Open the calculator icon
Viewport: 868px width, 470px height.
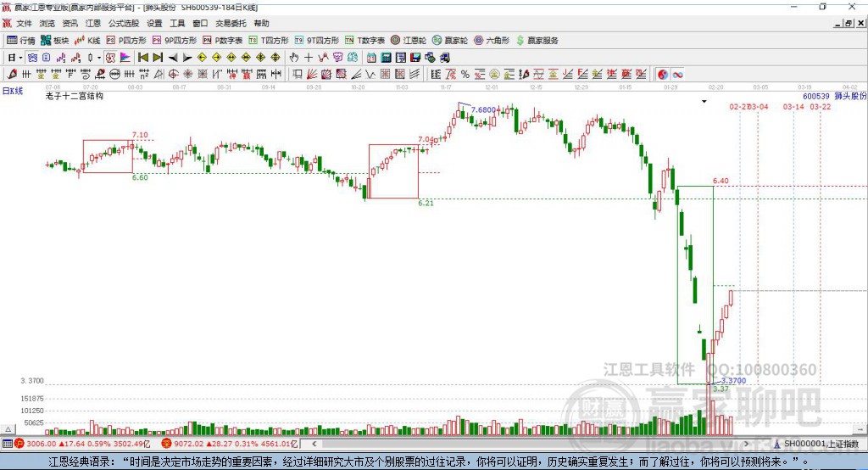coord(386,58)
